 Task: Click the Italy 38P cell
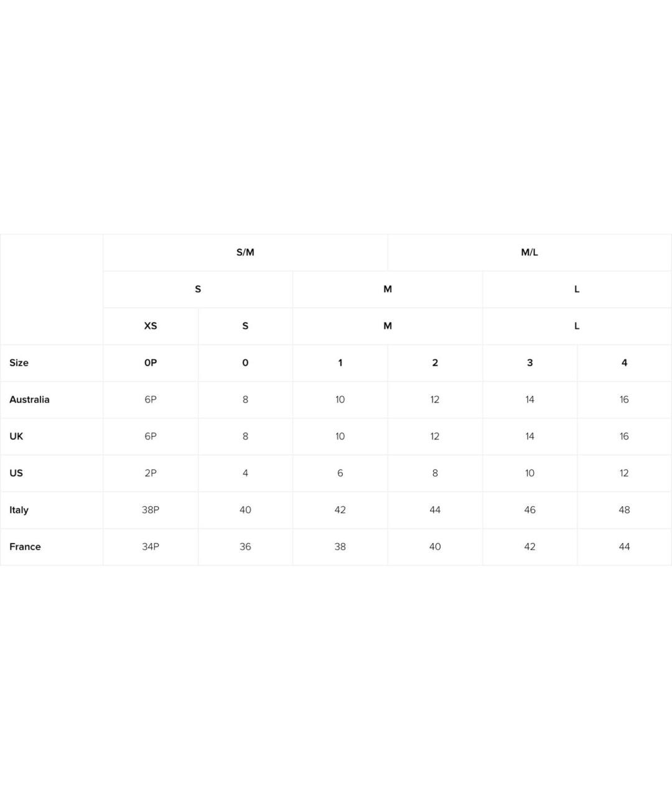point(151,509)
